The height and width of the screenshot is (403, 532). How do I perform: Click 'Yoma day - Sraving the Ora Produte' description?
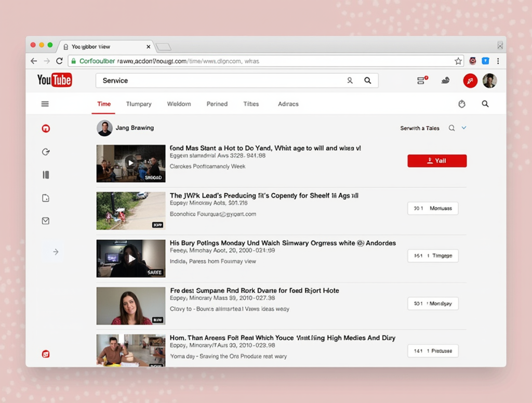coord(229,357)
